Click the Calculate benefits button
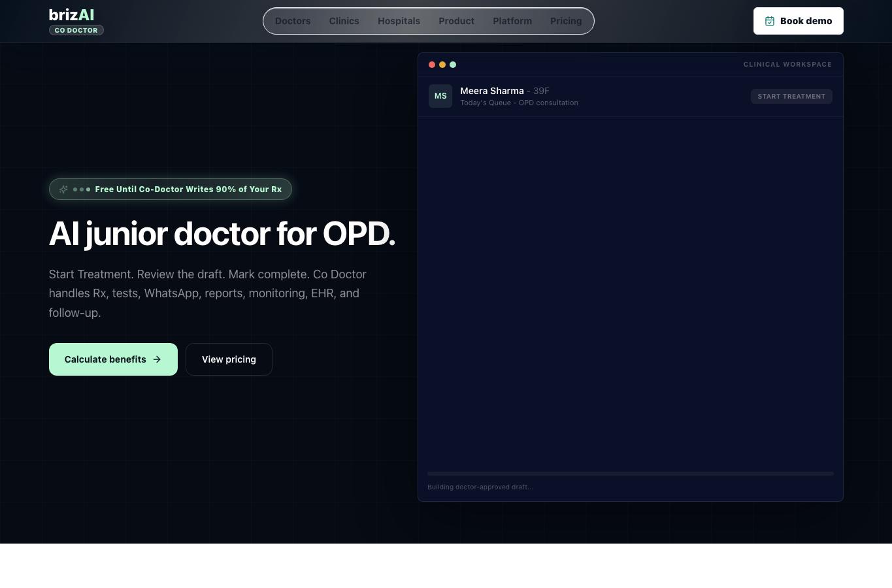892x588 pixels. [x=113, y=359]
